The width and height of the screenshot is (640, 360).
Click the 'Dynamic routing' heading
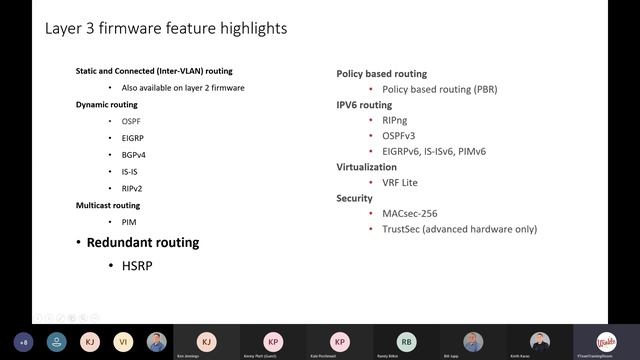coord(107,104)
